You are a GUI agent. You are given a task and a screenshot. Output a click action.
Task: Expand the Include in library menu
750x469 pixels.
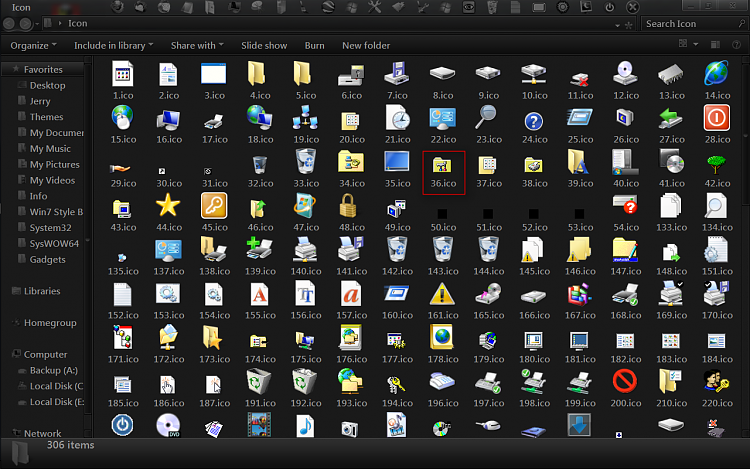click(113, 45)
